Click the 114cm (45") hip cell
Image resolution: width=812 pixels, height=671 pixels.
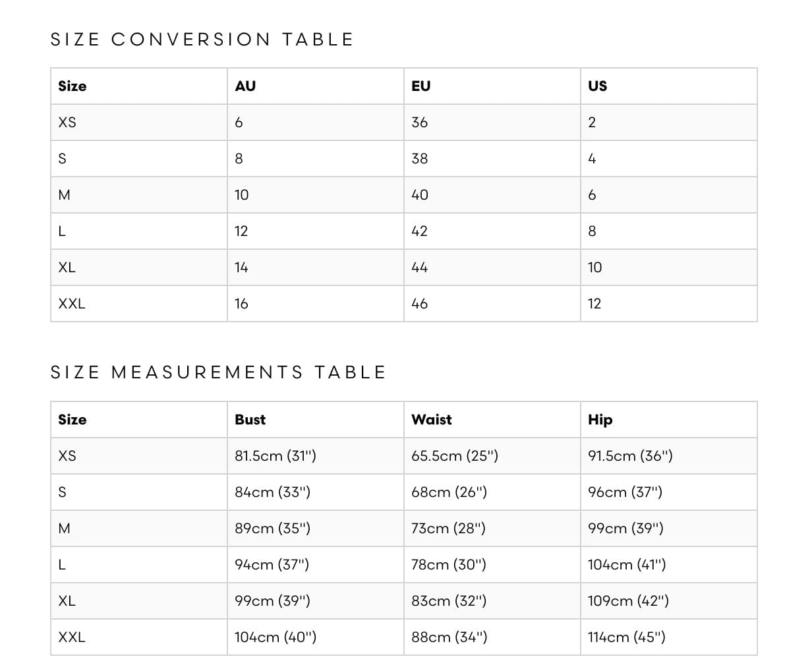[626, 637]
